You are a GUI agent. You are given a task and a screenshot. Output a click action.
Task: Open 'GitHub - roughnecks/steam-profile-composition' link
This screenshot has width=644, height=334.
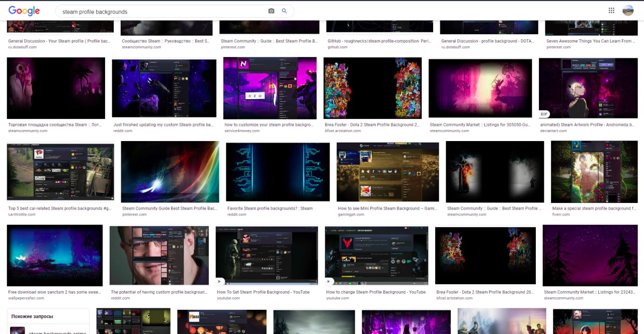coord(380,41)
